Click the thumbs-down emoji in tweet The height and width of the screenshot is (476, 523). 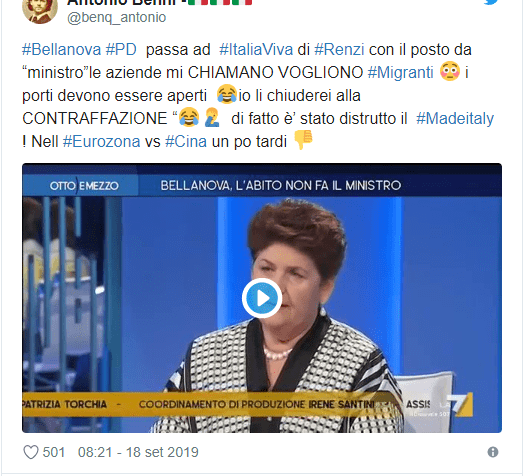point(303,139)
